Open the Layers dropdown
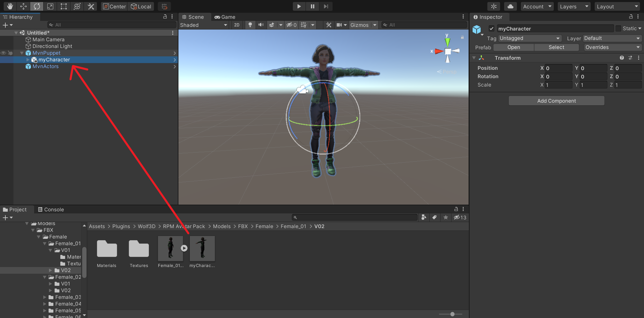 (574, 6)
